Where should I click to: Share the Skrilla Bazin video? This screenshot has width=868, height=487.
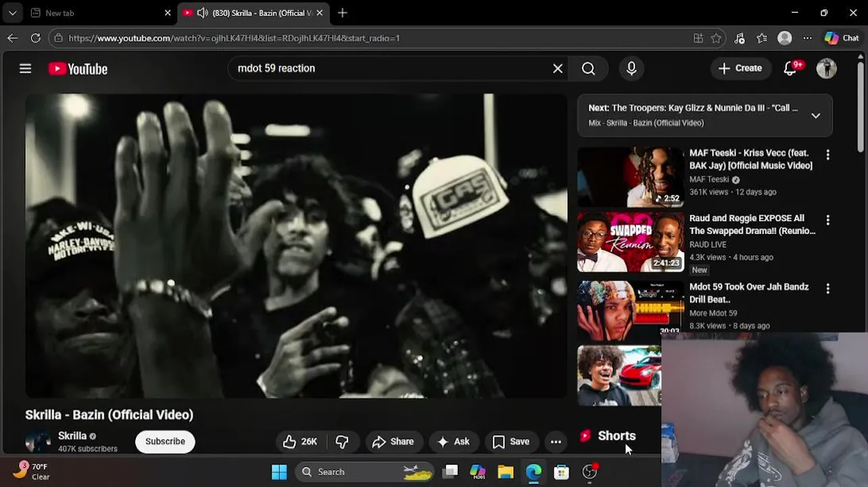coord(393,442)
